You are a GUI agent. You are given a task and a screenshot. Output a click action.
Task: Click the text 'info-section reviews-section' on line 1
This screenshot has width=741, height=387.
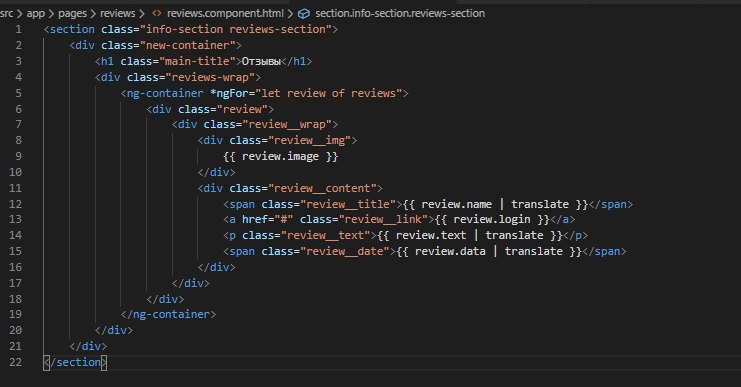point(236,29)
